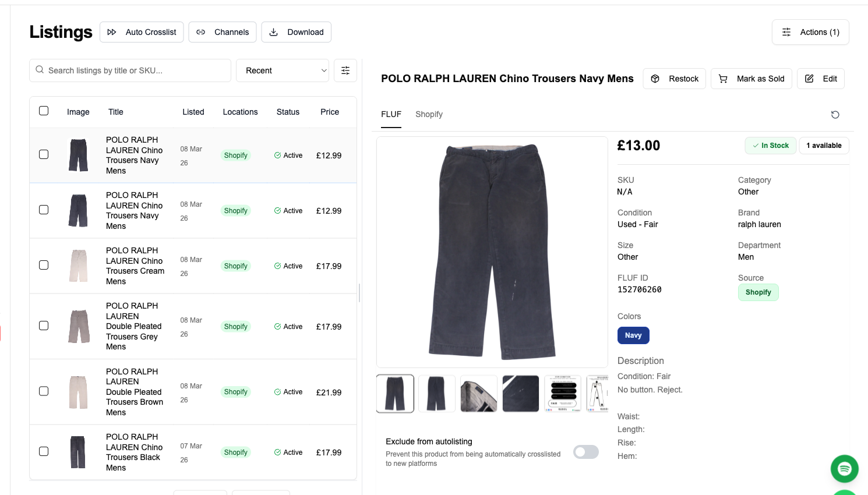This screenshot has width=868, height=495.
Task: Open the Recent sort dropdown
Action: point(283,70)
